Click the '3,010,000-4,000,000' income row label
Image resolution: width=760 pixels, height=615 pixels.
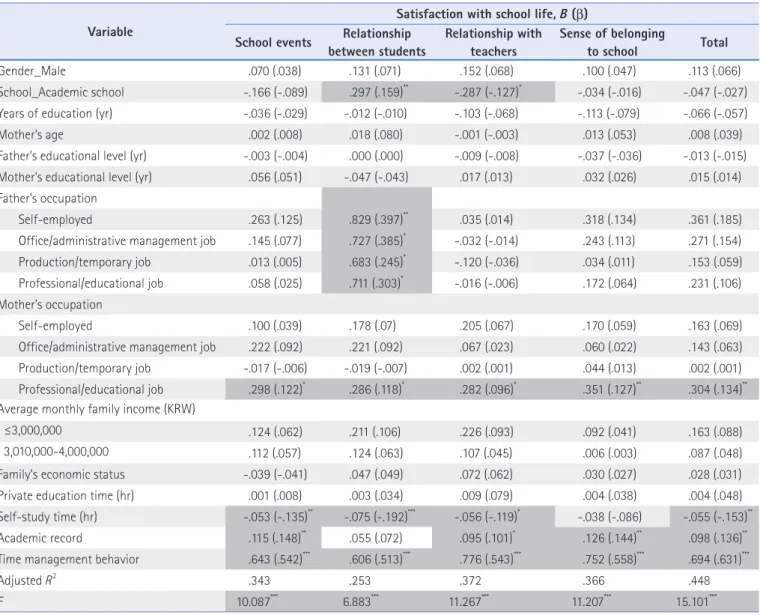tap(56, 452)
